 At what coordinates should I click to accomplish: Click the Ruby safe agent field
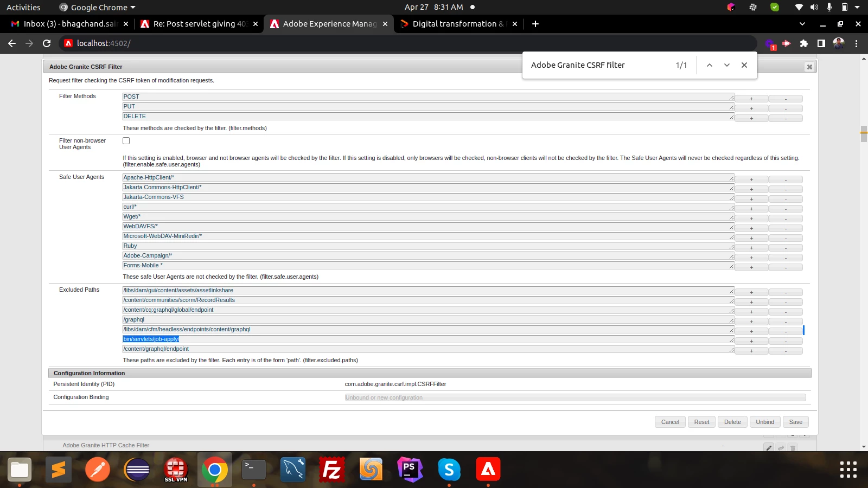[428, 246]
